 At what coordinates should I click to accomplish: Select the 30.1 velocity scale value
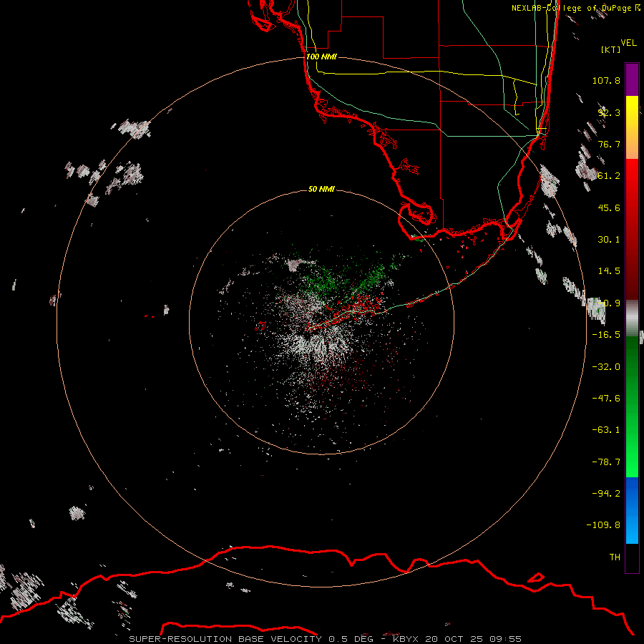click(609, 240)
